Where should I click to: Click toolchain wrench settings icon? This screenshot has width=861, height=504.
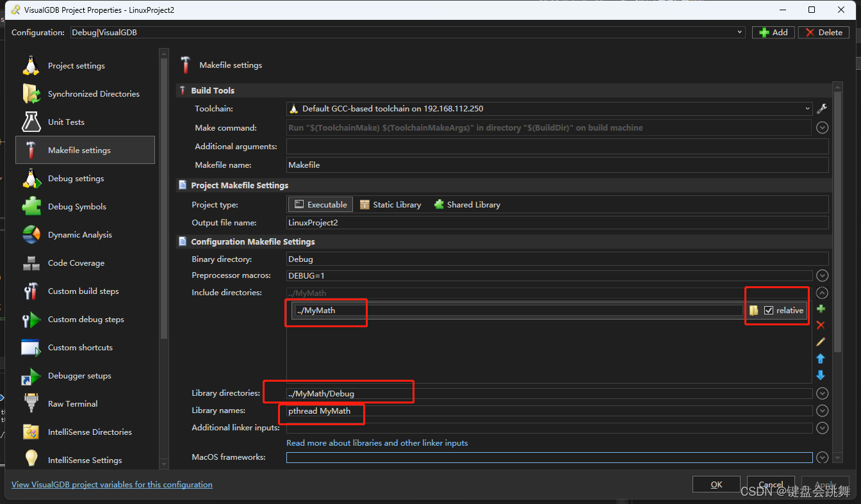click(x=822, y=109)
